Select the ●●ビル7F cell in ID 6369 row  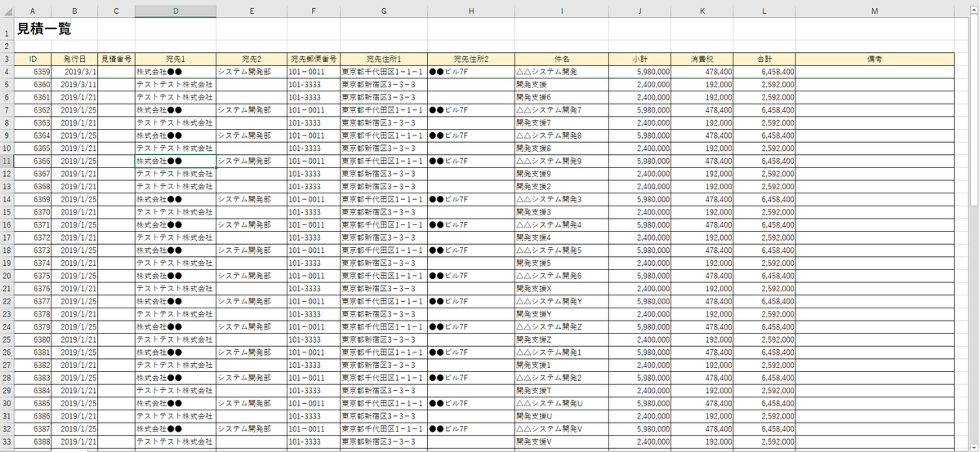click(x=470, y=199)
